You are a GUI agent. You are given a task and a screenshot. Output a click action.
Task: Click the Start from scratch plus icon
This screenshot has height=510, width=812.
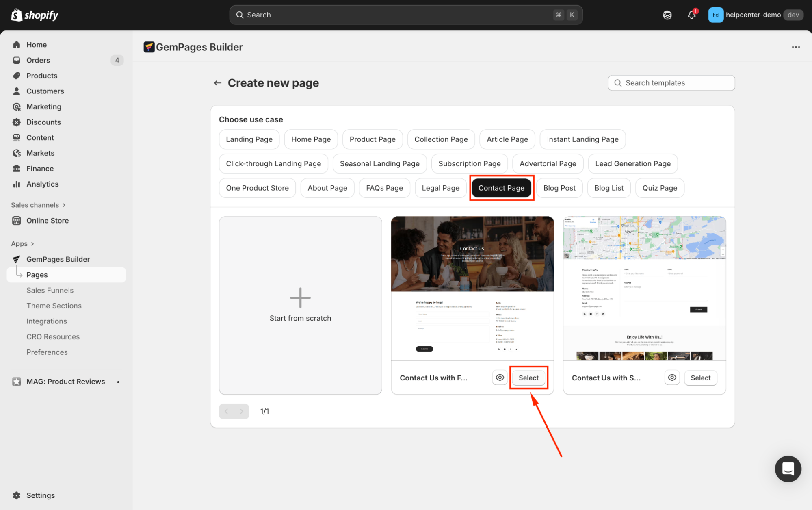[x=300, y=298]
